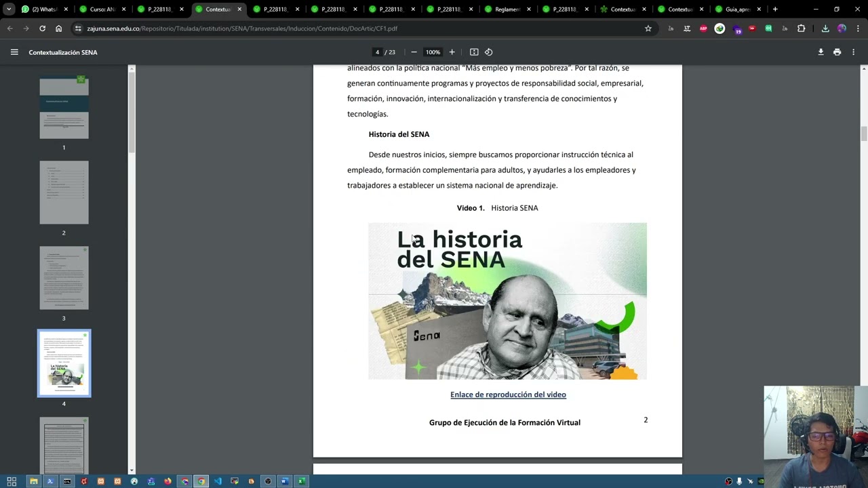
Task: Open the extensions puzzle menu
Action: pyautogui.click(x=802, y=28)
